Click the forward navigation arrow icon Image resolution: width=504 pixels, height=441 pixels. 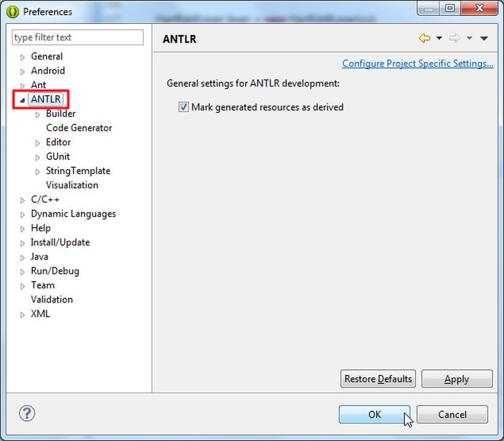pyautogui.click(x=454, y=38)
